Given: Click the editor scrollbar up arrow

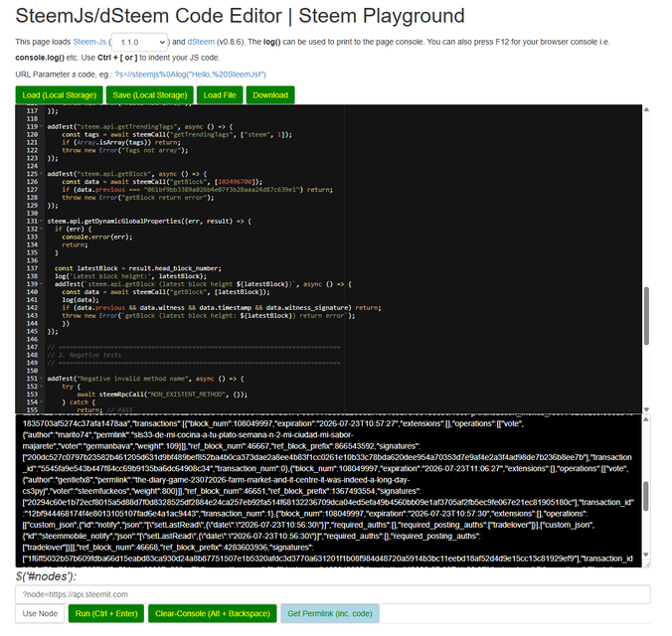Looking at the screenshot, I should (x=646, y=109).
